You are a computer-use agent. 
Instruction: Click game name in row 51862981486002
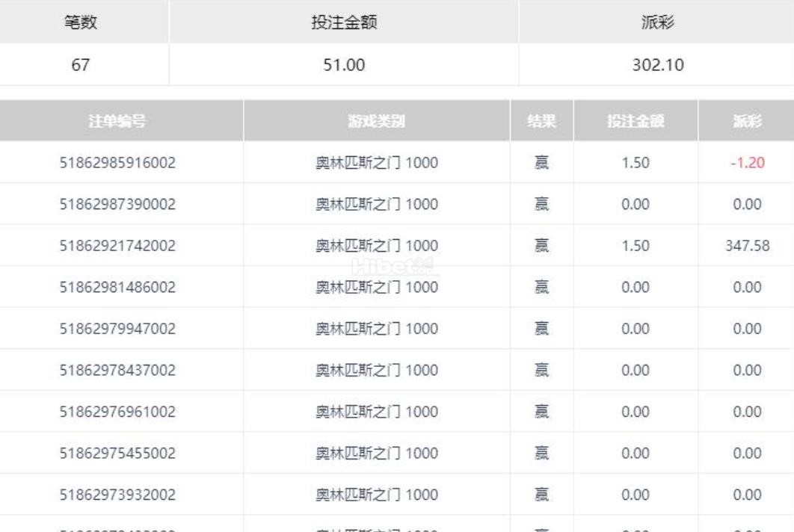pos(377,287)
